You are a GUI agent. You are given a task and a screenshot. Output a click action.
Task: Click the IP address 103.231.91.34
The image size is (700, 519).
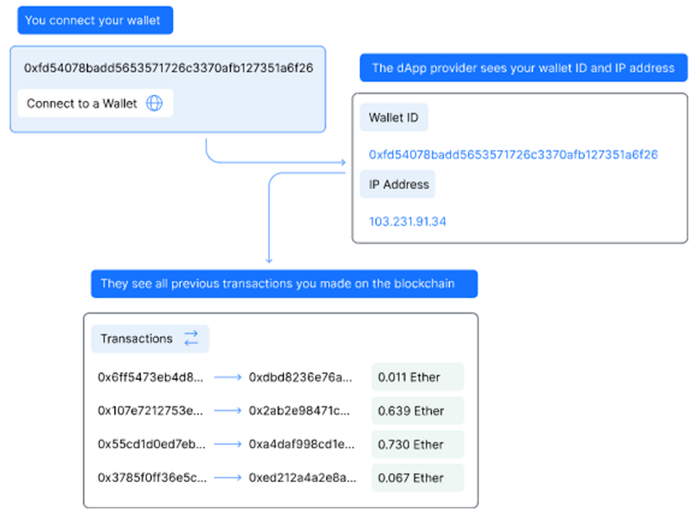(x=407, y=221)
